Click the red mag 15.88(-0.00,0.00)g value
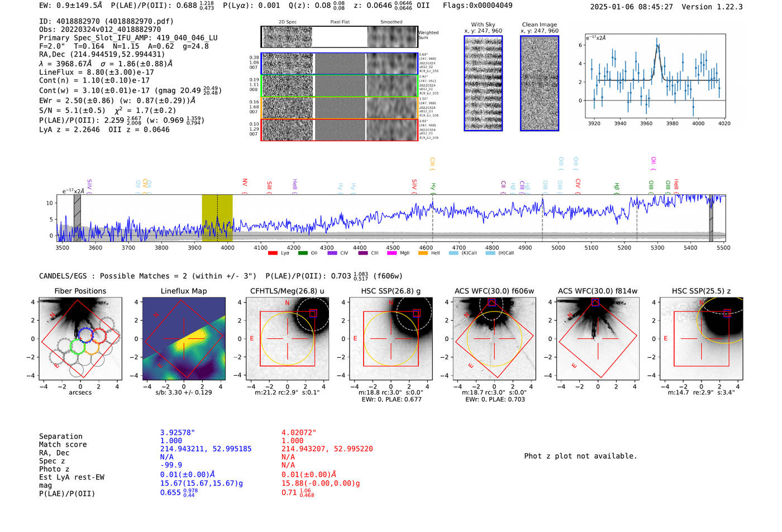This screenshot has height=532, width=782. [321, 483]
